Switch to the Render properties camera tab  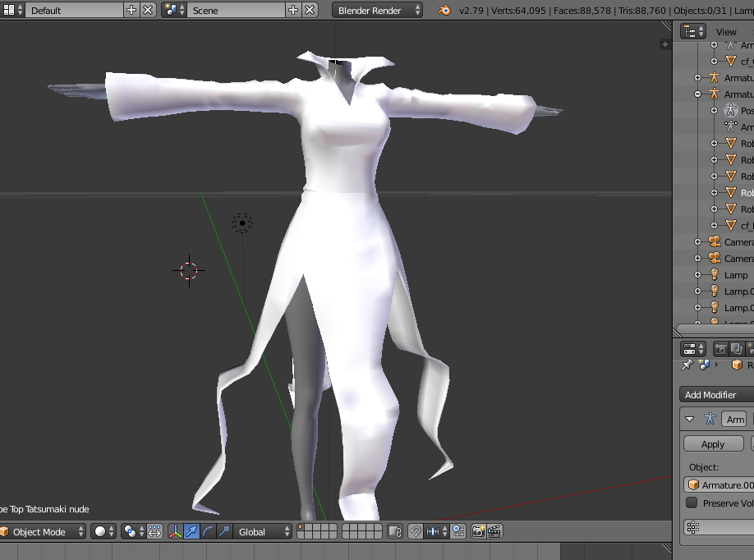(x=720, y=349)
